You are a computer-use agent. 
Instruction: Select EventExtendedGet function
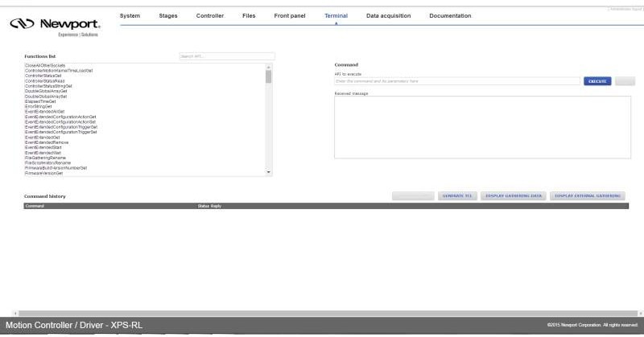pyautogui.click(x=43, y=138)
